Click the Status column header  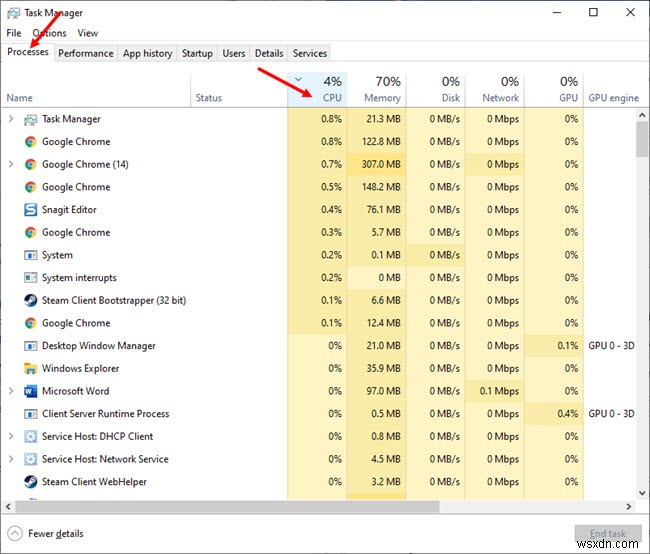(x=239, y=90)
